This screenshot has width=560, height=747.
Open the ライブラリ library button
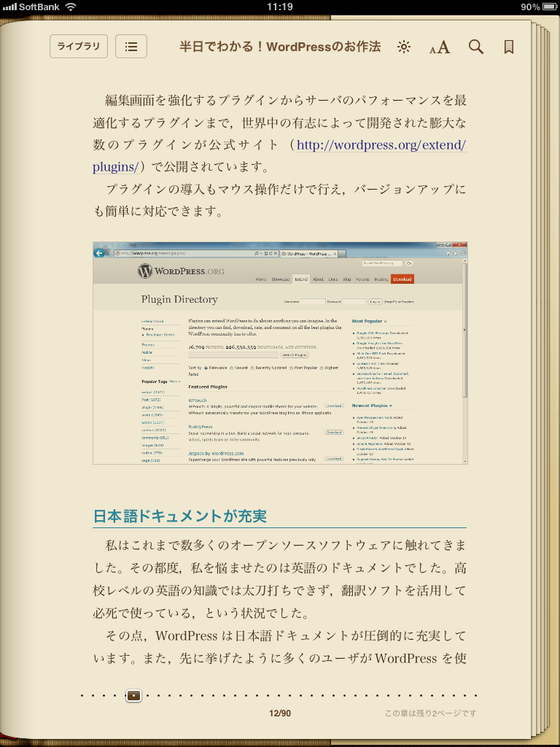79,46
